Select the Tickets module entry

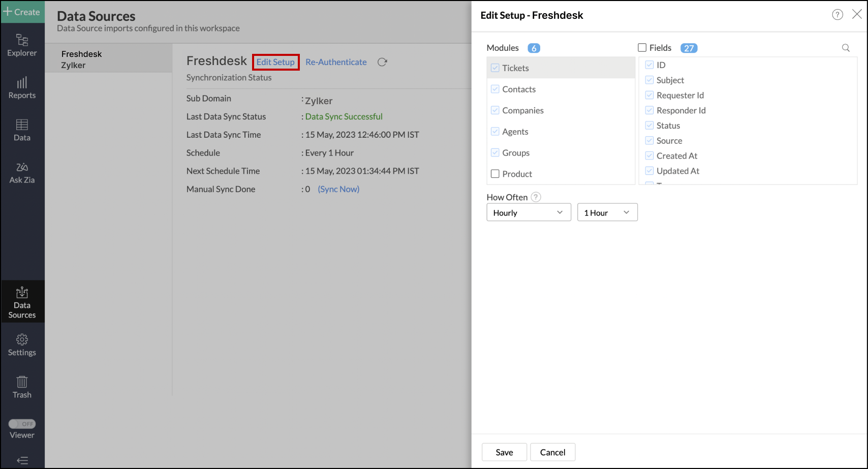coord(515,68)
